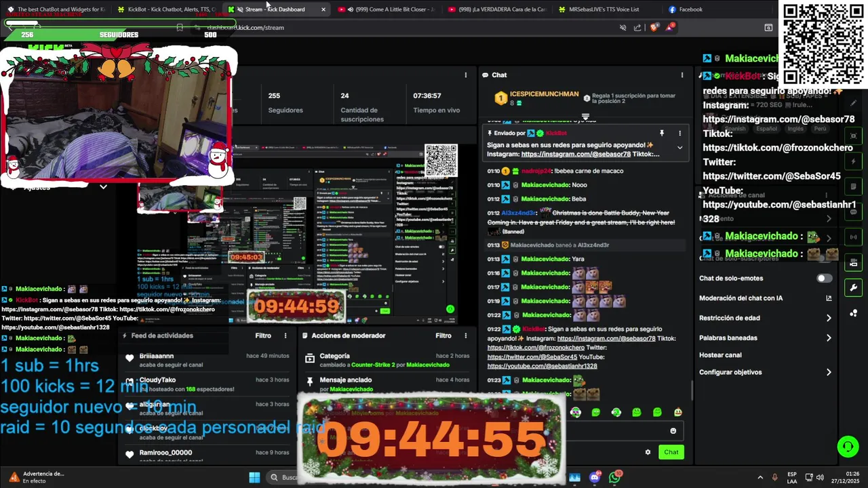Image resolution: width=868 pixels, height=488 pixels.
Task: Open stats panel three-dot menu
Action: (465, 75)
